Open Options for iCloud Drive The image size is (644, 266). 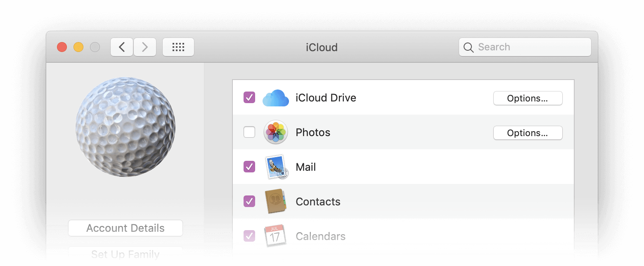point(528,98)
